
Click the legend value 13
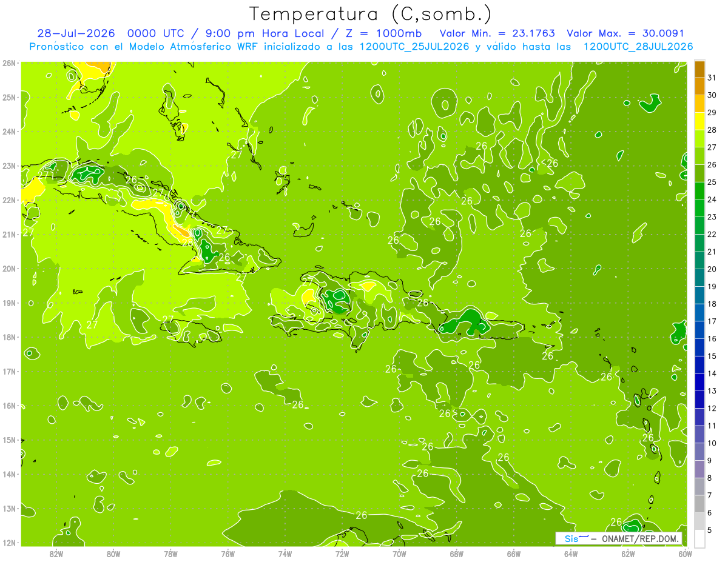click(x=712, y=391)
